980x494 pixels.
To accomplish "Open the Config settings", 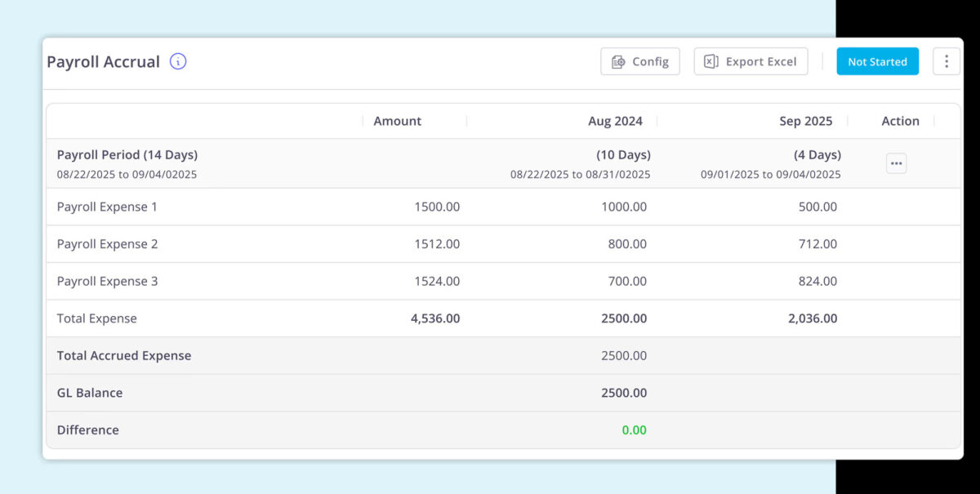I will pos(640,60).
